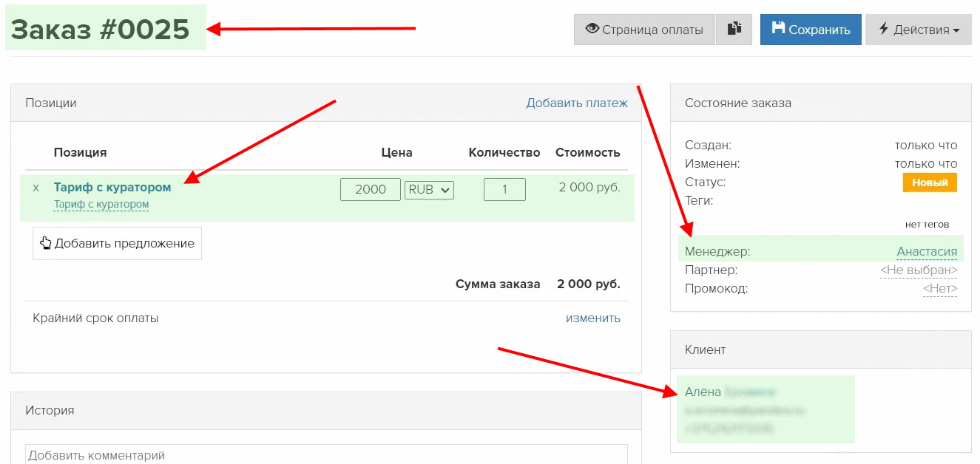Click the copy order icon button

coord(734,30)
